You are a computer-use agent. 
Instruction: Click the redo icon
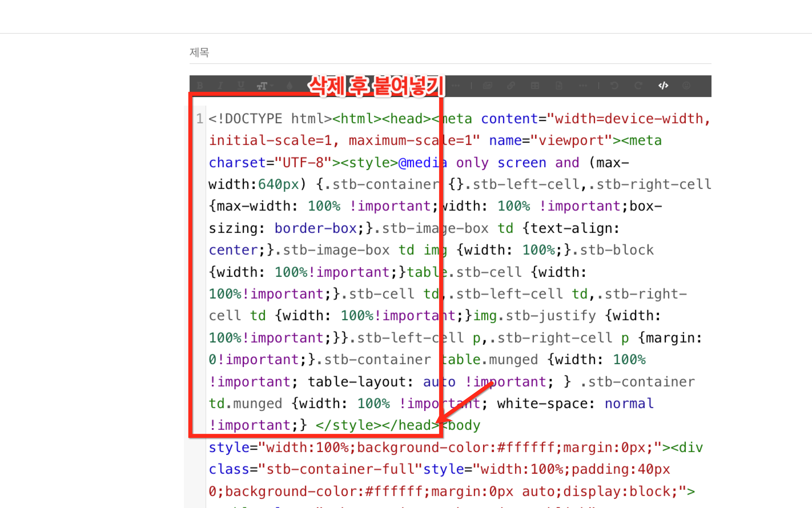pyautogui.click(x=638, y=86)
